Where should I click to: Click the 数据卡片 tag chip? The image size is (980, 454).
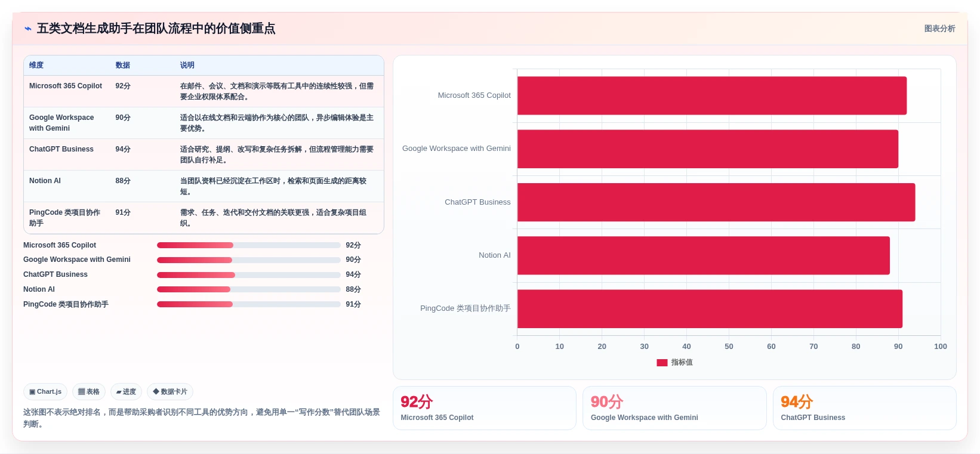[170, 392]
